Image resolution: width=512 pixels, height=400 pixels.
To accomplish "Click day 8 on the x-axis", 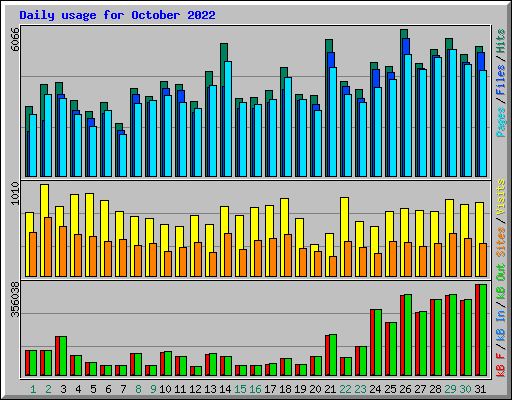I will click(138, 389).
